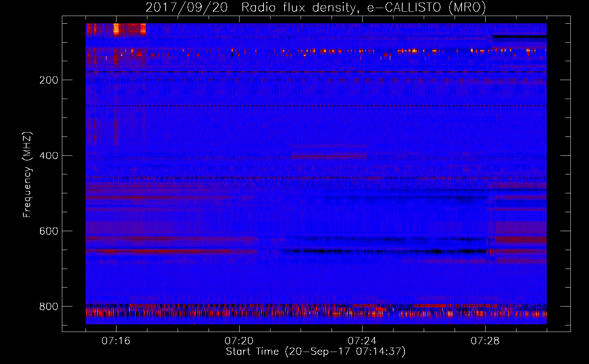Click the "Frequency (MHZ)" axis label
This screenshot has height=364, width=589.
point(27,174)
